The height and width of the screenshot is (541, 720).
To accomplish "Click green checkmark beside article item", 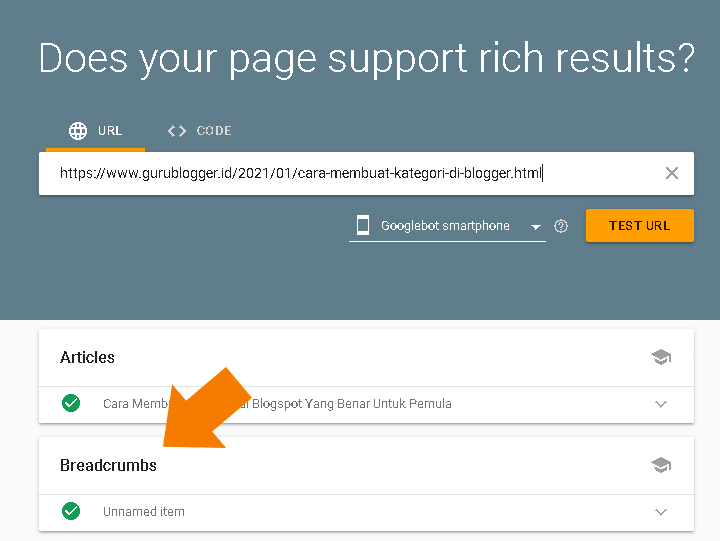I will 71,404.
